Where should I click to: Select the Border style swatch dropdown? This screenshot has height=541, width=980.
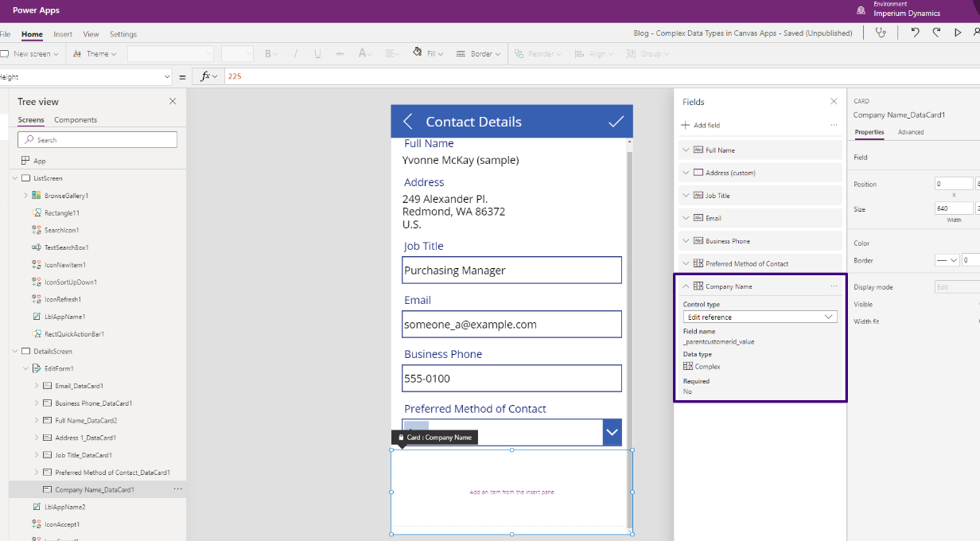click(947, 259)
